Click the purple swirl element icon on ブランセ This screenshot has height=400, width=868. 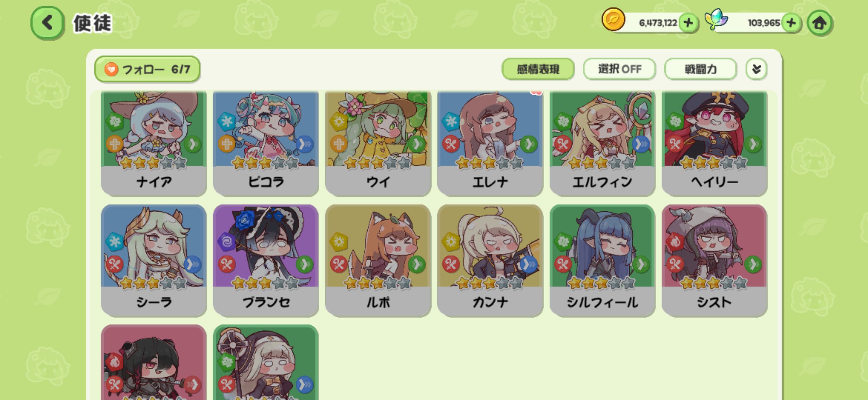tap(226, 242)
